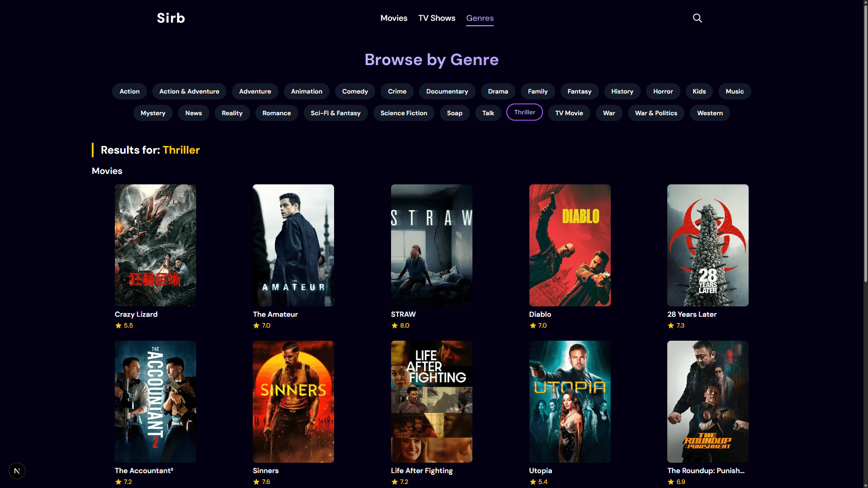Viewport: 868px width, 488px height.
Task: Select the TV Movie genre
Action: click(569, 113)
